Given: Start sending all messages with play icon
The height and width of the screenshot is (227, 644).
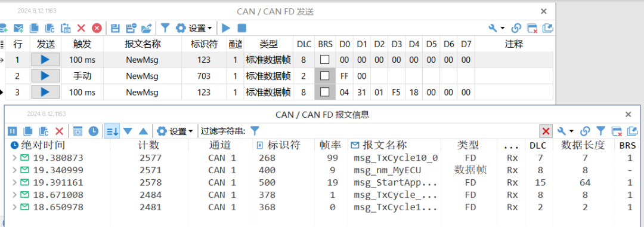Looking at the screenshot, I should (x=226, y=28).
